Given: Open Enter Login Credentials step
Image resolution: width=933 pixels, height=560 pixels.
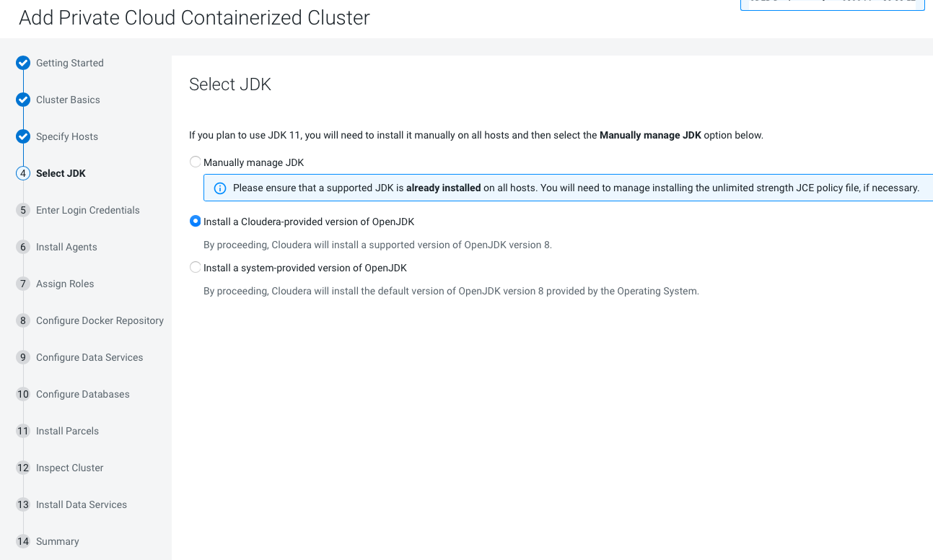Looking at the screenshot, I should point(88,210).
